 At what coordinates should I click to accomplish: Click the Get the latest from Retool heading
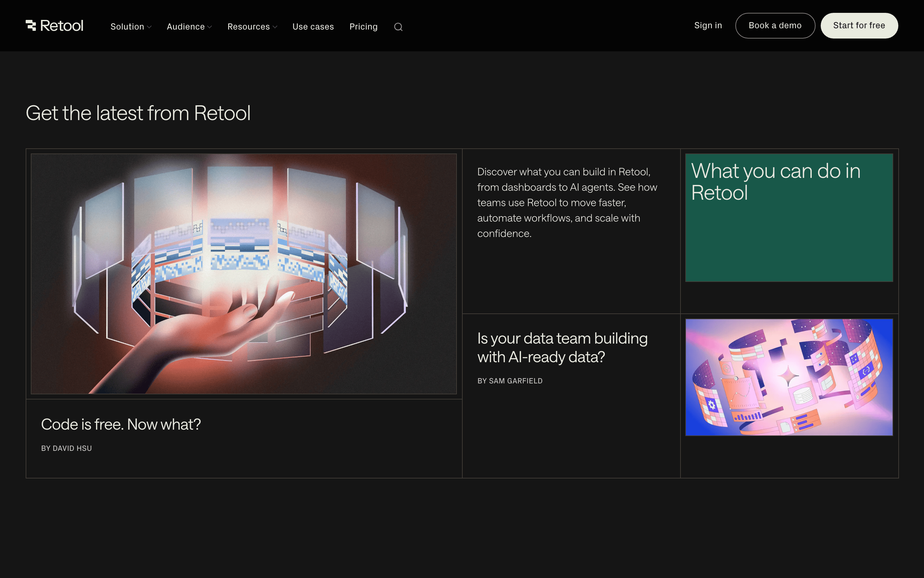click(x=138, y=113)
